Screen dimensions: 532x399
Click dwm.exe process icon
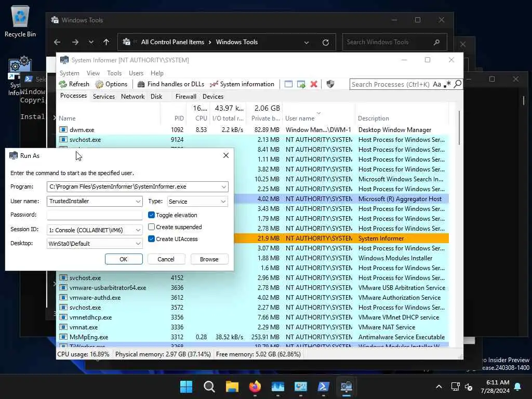tap(63, 129)
